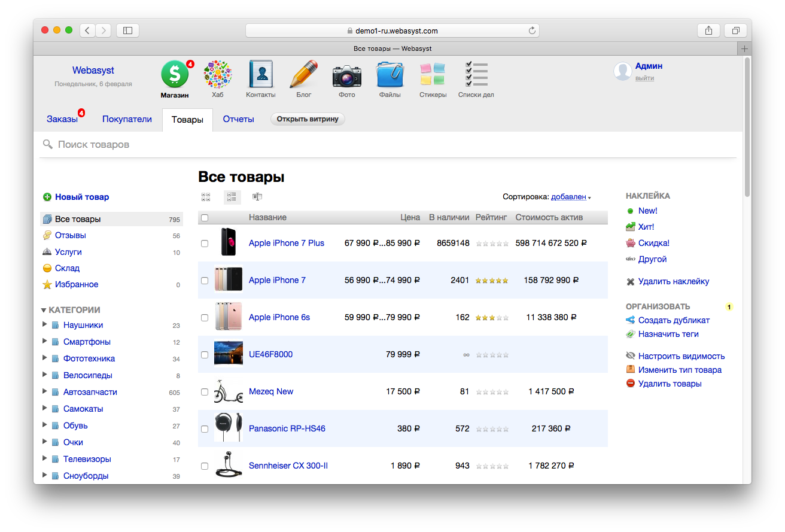Click the green plus New product icon

tap(47, 197)
